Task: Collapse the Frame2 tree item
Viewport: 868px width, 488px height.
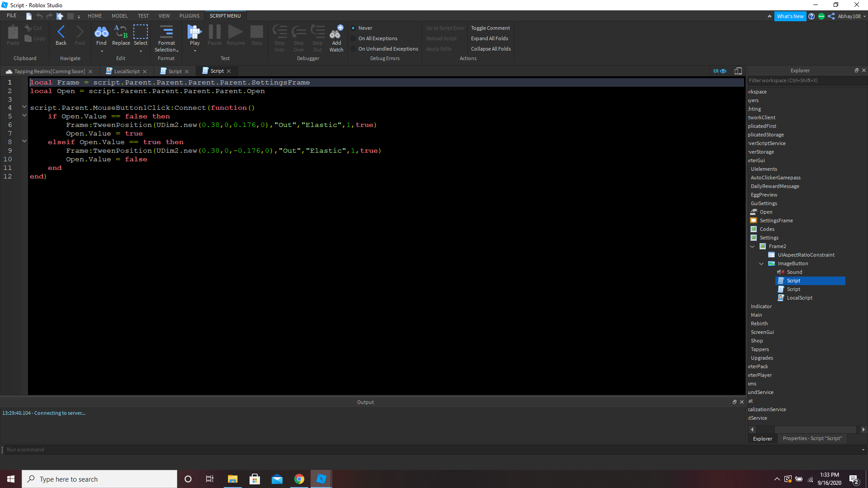Action: point(752,246)
